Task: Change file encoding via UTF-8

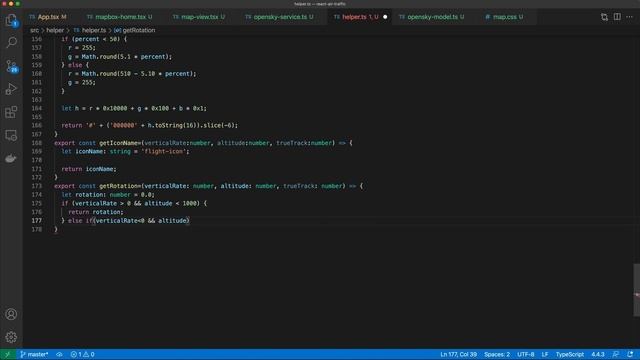Action: click(526, 354)
